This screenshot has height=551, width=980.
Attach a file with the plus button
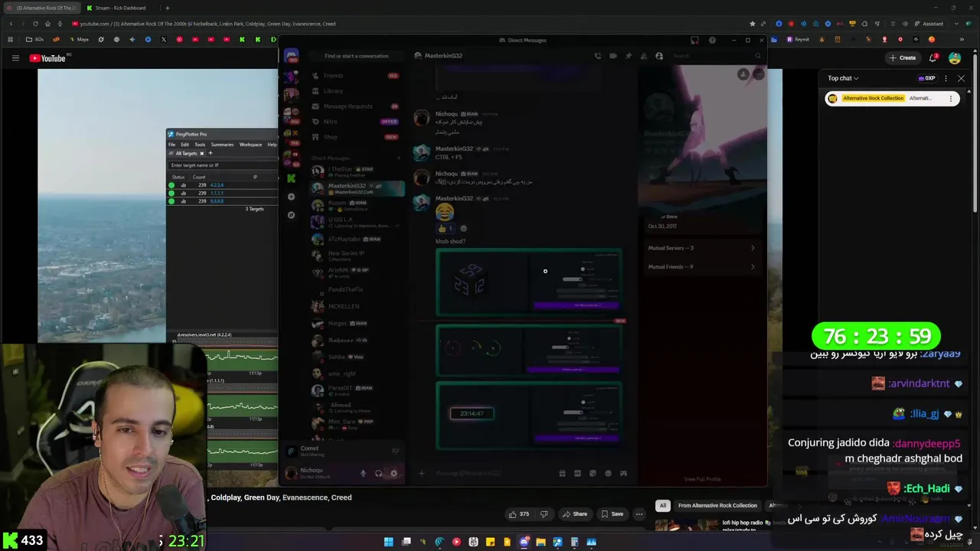[x=421, y=473]
